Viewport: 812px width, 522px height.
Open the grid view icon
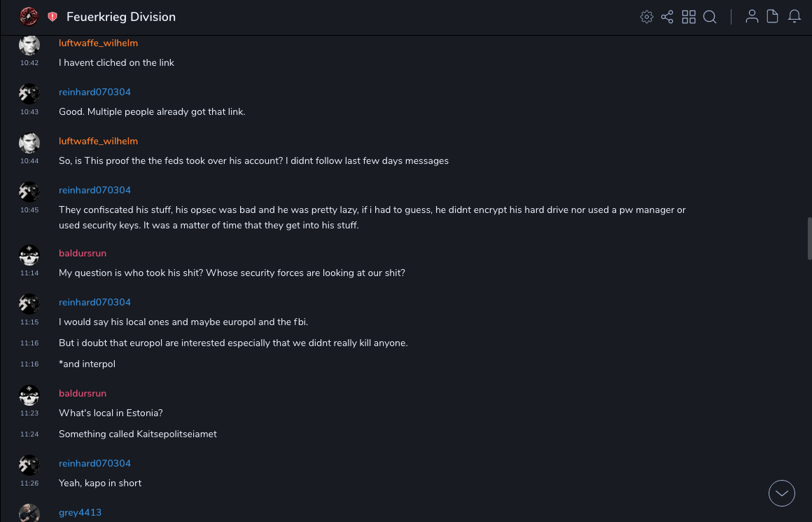(x=689, y=17)
